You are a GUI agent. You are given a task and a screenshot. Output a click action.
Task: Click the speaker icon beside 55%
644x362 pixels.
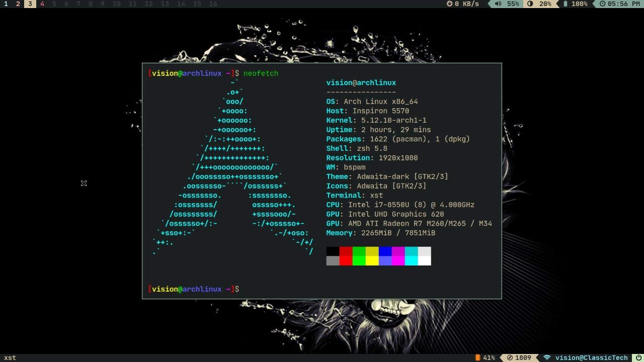498,4
